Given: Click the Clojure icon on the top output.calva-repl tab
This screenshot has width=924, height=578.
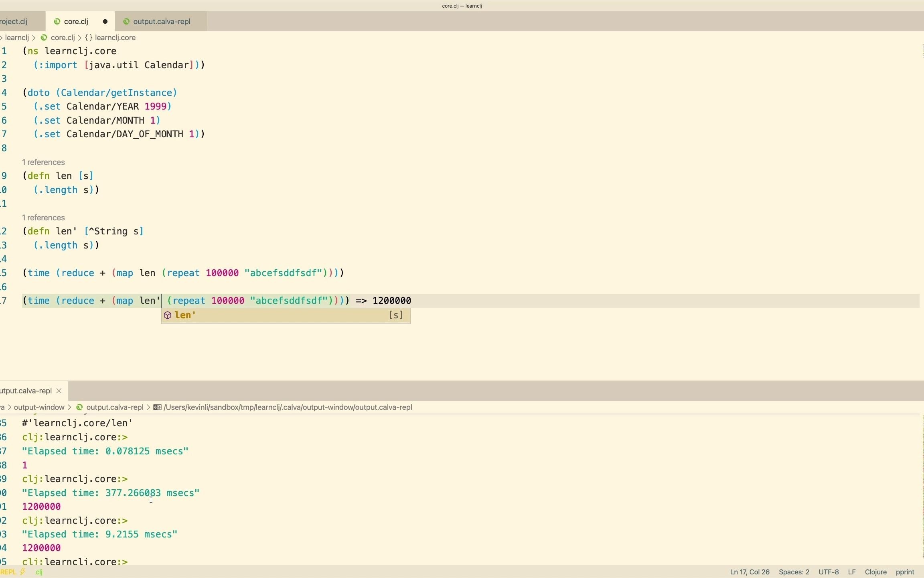Looking at the screenshot, I should (x=126, y=22).
